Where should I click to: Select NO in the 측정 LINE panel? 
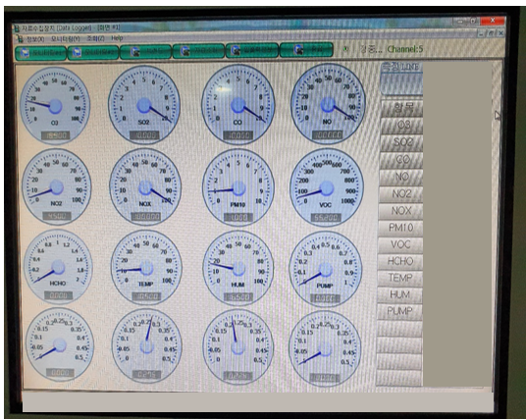coord(401,177)
